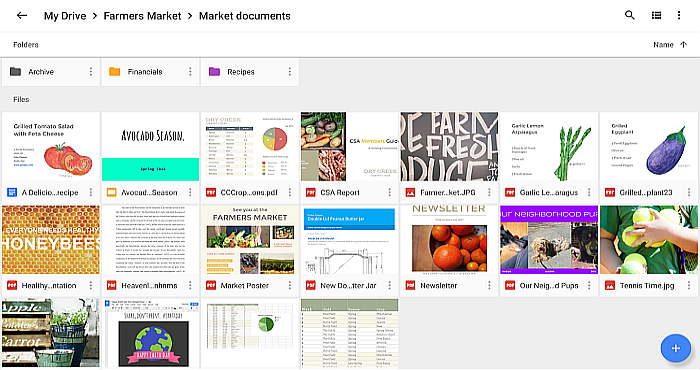The image size is (700, 370).
Task: Open options for Market Poster
Action: (x=290, y=285)
